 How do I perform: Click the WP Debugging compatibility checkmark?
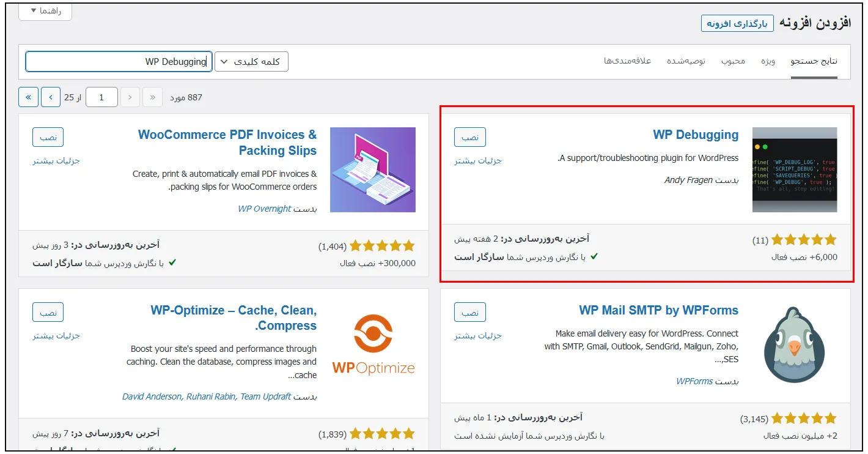point(594,257)
